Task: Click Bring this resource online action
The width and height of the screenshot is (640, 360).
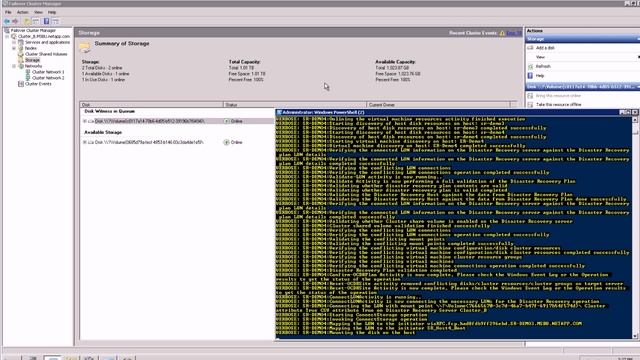Action: [558, 96]
